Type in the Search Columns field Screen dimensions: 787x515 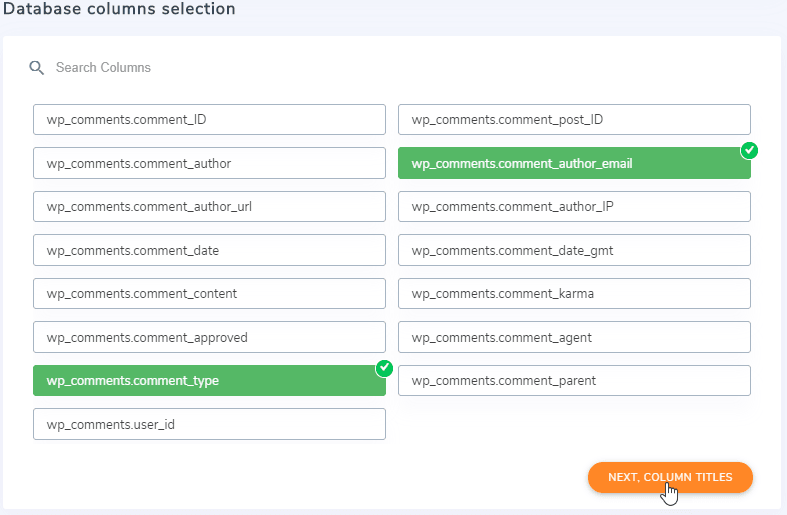tap(200, 68)
